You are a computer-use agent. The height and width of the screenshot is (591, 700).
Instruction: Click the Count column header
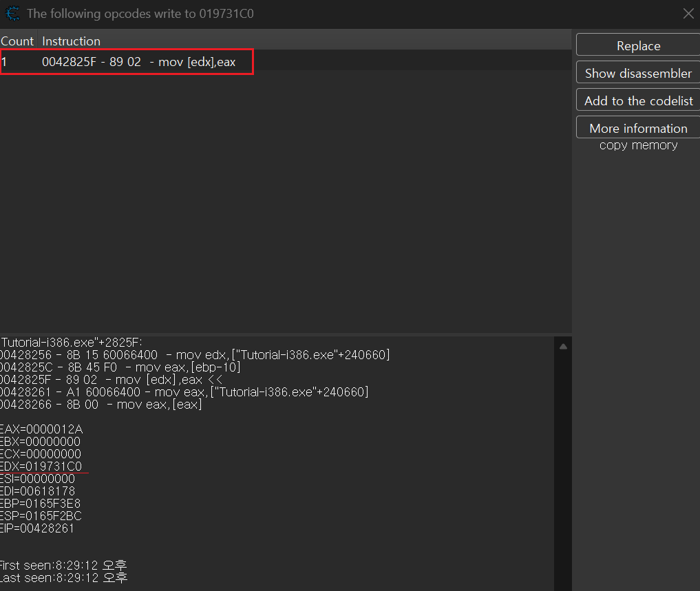click(x=17, y=41)
